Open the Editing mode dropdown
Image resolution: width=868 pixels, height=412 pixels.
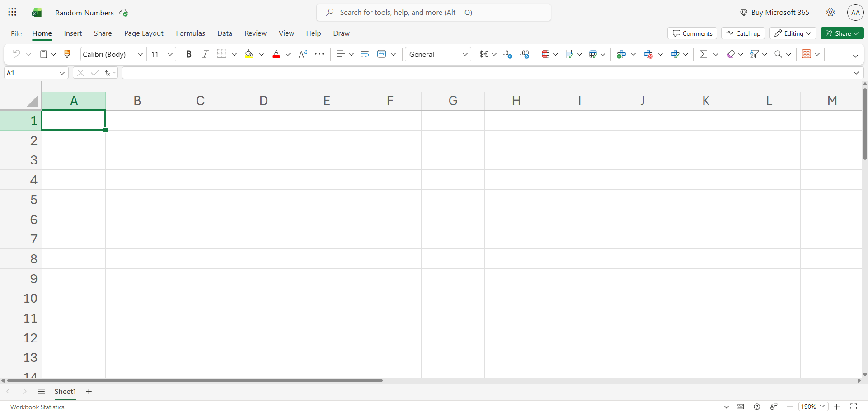coord(793,33)
